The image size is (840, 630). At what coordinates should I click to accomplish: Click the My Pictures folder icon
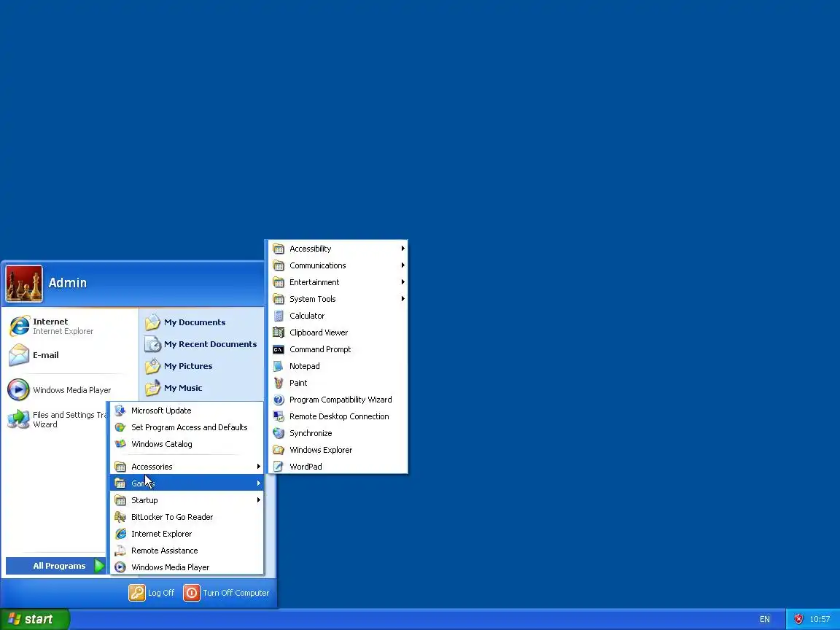pyautogui.click(x=152, y=366)
